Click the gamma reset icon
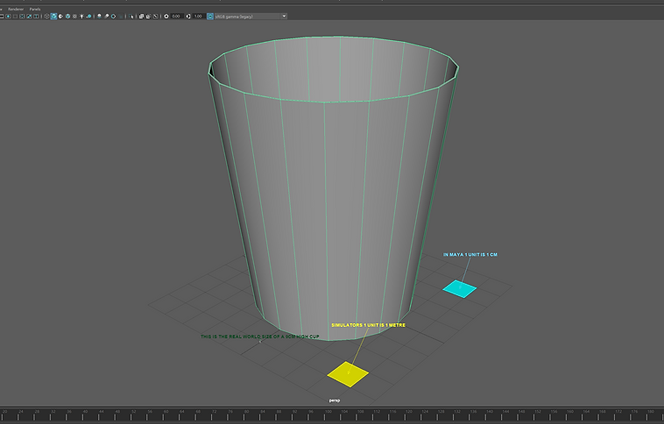Viewport: 664px width, 424px height. tap(188, 16)
